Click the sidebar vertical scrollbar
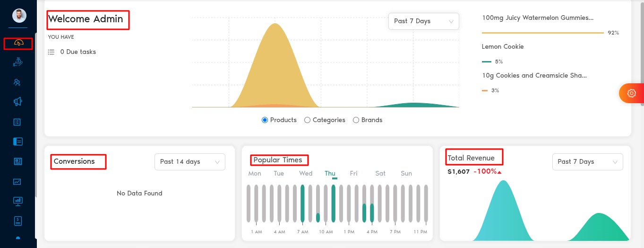Screen dimensions: 644x248 click(x=36, y=116)
